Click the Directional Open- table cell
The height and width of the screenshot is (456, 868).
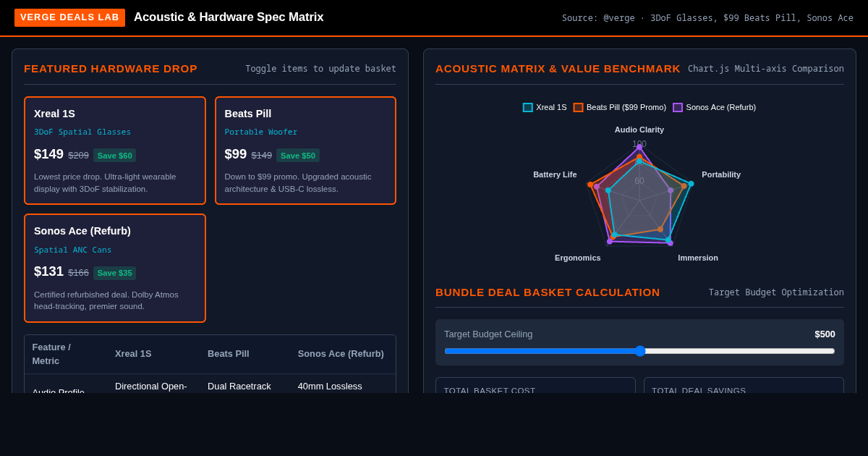(150, 387)
